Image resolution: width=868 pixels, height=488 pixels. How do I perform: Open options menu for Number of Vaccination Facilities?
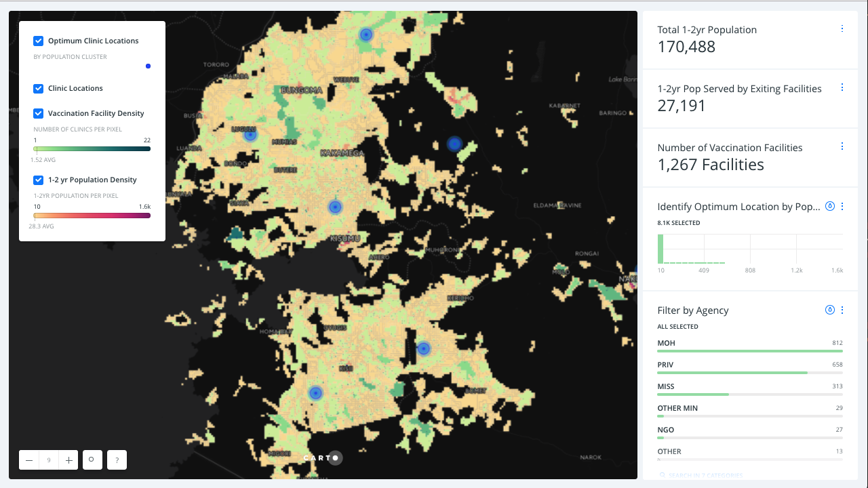point(842,146)
